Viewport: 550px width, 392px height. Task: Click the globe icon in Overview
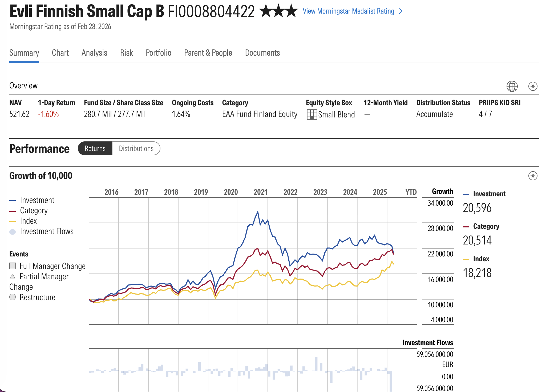pos(512,86)
